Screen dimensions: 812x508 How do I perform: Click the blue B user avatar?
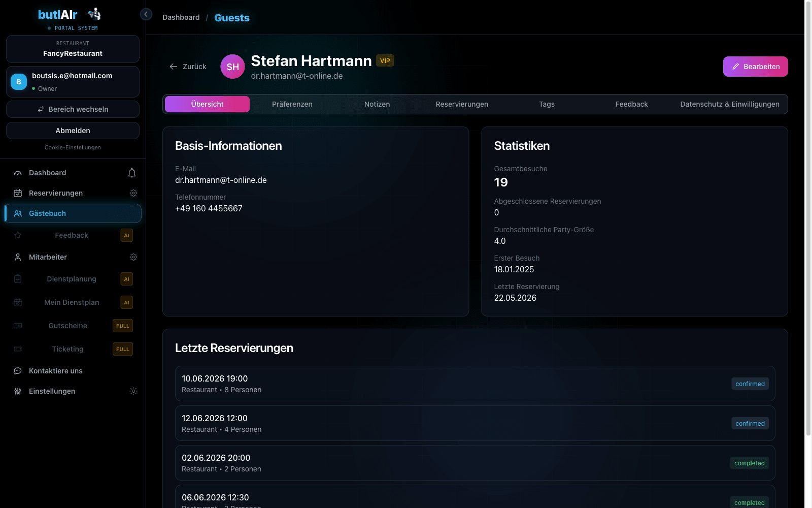(19, 82)
